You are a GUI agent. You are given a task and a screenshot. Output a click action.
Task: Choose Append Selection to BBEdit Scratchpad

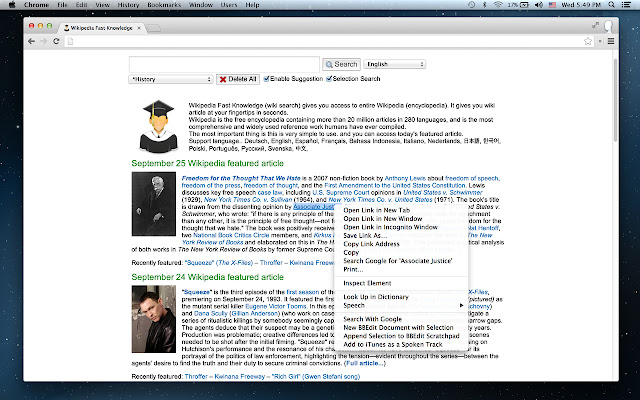(401, 336)
